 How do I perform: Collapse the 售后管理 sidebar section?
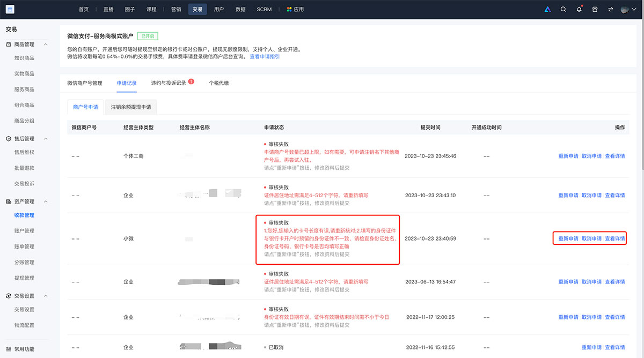(x=46, y=139)
